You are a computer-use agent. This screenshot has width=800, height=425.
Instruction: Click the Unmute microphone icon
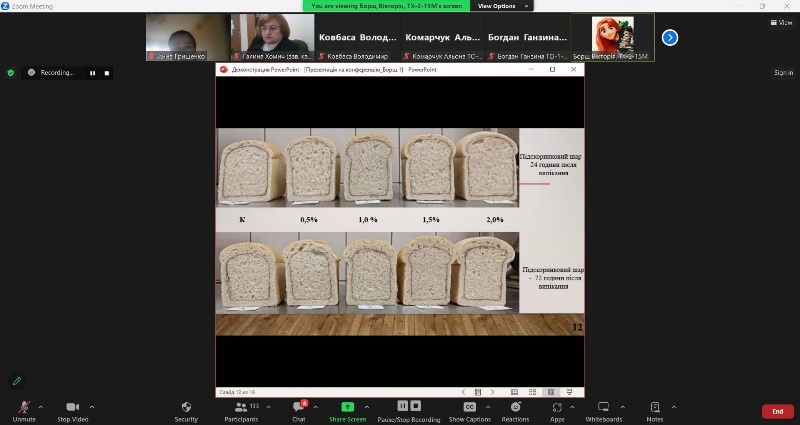[24, 407]
